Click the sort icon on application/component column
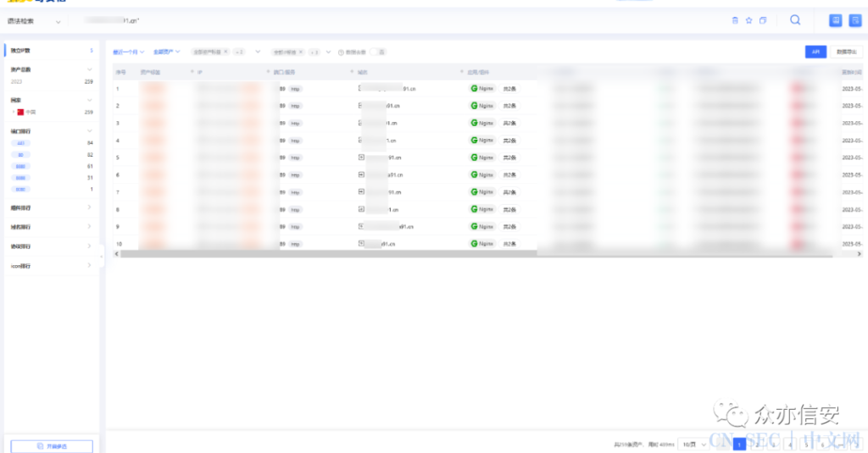The image size is (868, 453). click(462, 72)
